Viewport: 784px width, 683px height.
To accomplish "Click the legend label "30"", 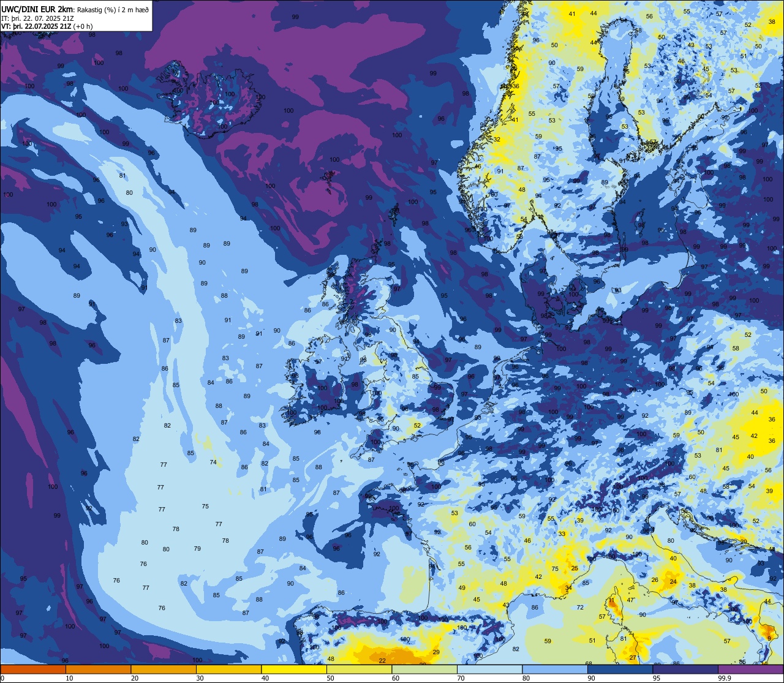I will click(x=200, y=678).
